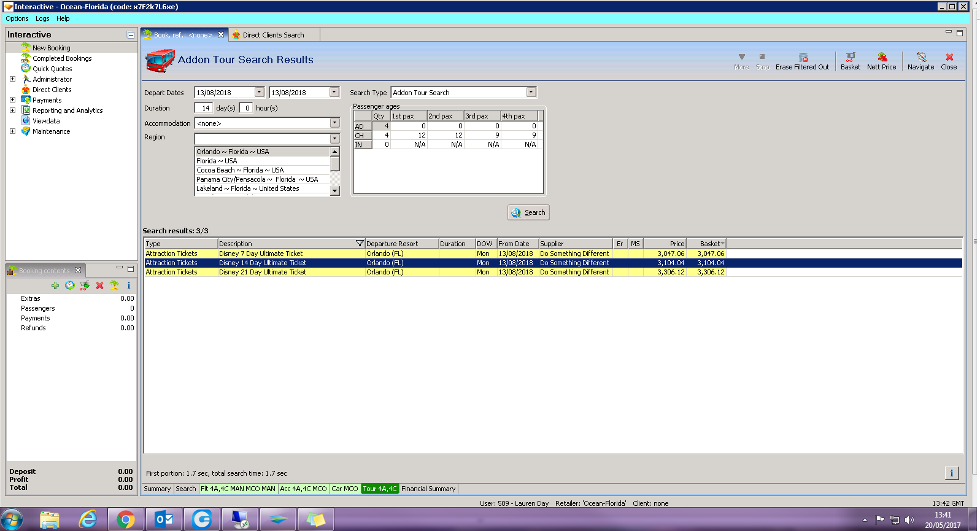The width and height of the screenshot is (980, 531).
Task: Switch to the Direct Clients Search tab
Action: (x=274, y=35)
